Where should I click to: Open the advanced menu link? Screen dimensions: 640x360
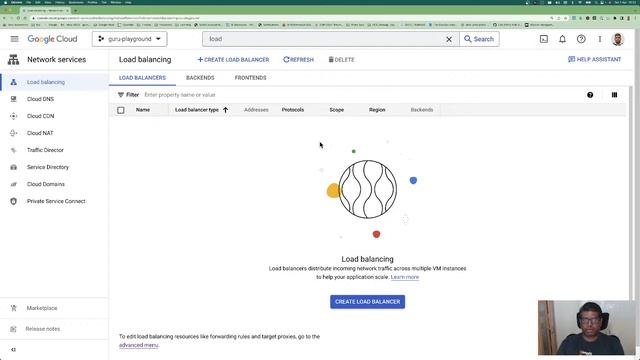pos(138,345)
